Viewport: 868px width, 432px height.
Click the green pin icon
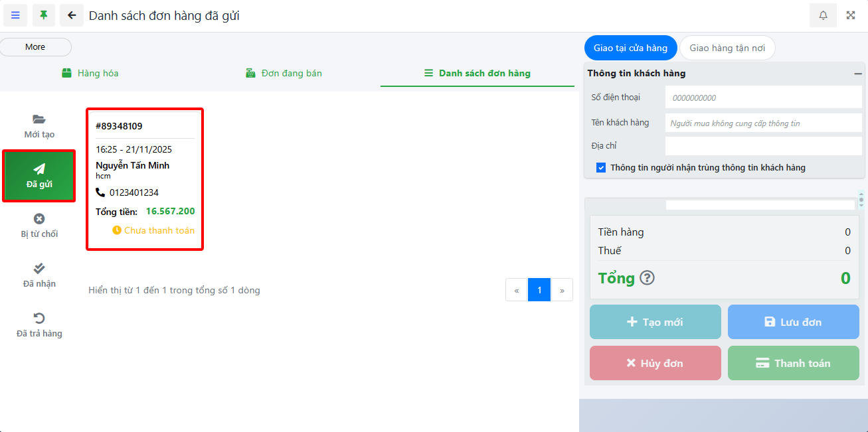(x=44, y=15)
